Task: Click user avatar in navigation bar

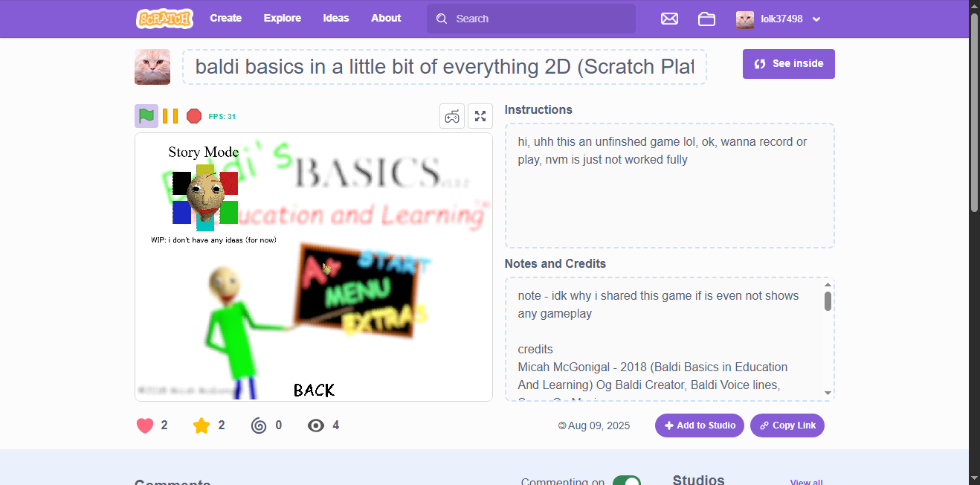Action: [x=745, y=19]
